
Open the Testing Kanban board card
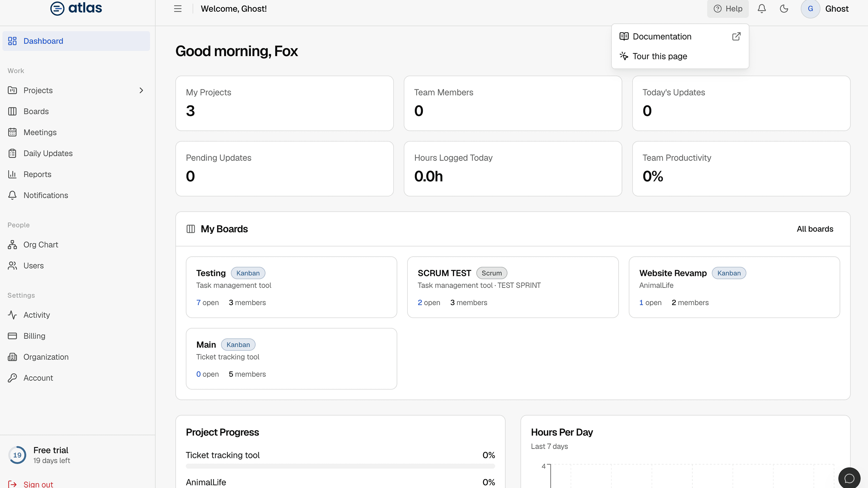292,287
